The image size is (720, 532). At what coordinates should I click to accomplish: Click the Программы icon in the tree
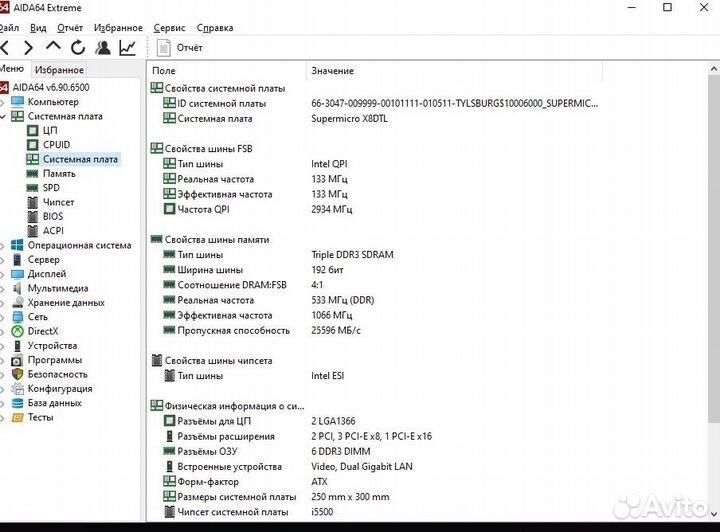(17, 360)
